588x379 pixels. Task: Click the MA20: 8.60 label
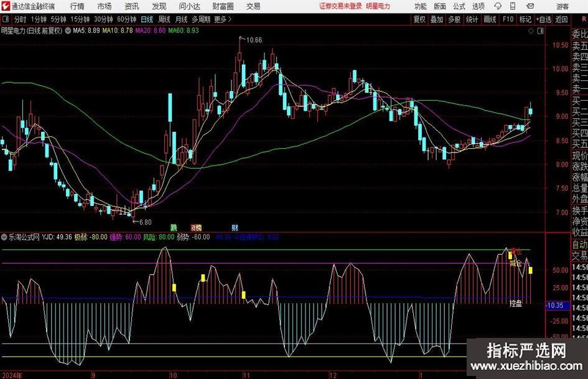click(x=151, y=30)
